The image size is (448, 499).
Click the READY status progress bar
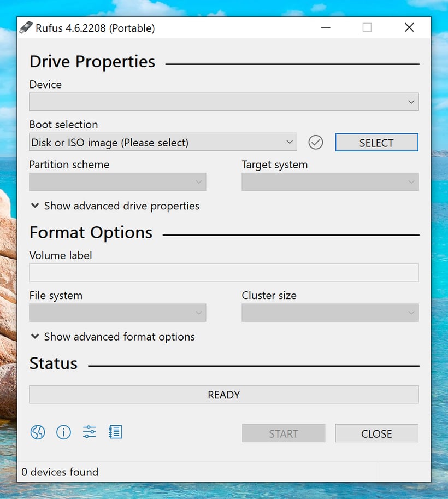click(223, 395)
